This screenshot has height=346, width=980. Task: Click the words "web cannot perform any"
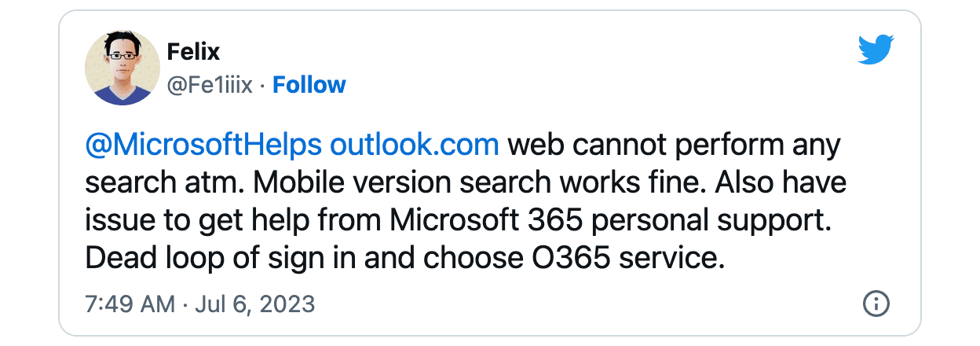tap(674, 145)
